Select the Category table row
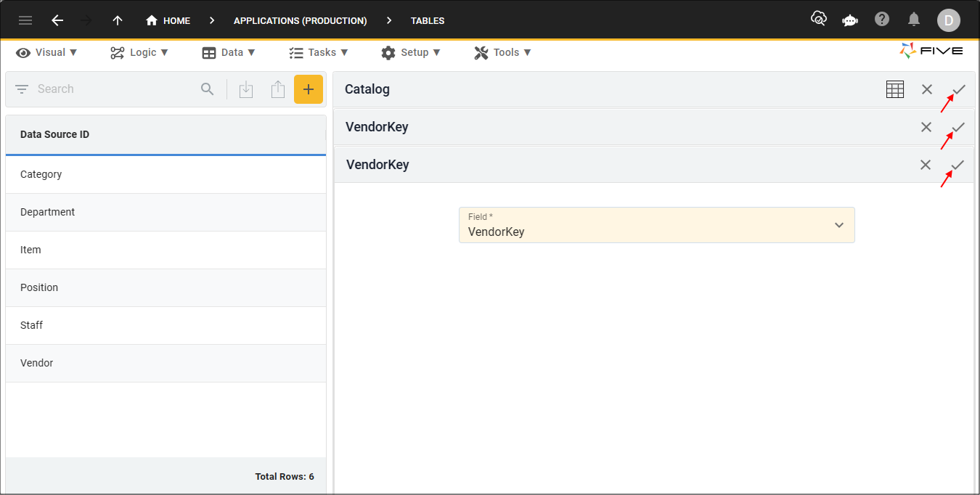The height and width of the screenshot is (495, 980). (166, 174)
